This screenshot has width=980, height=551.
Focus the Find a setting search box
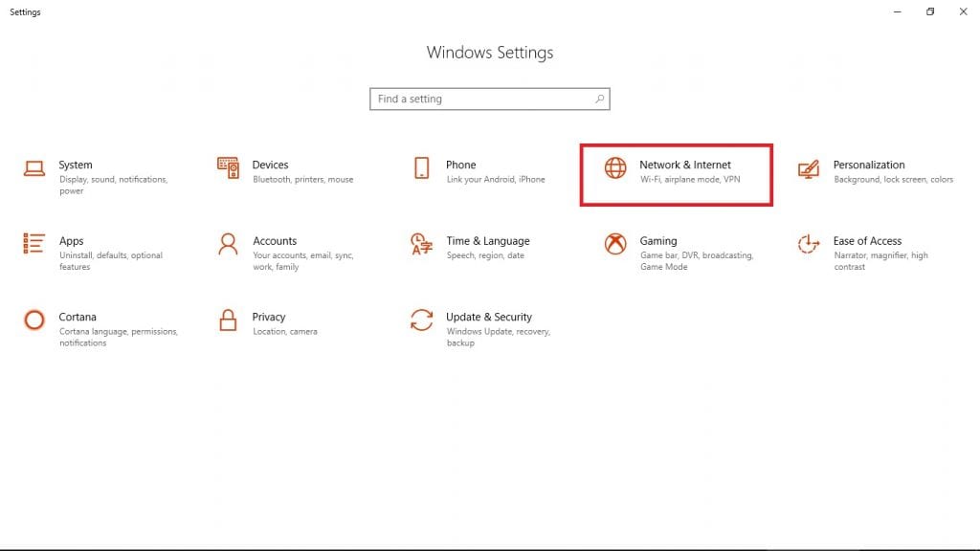click(x=489, y=99)
